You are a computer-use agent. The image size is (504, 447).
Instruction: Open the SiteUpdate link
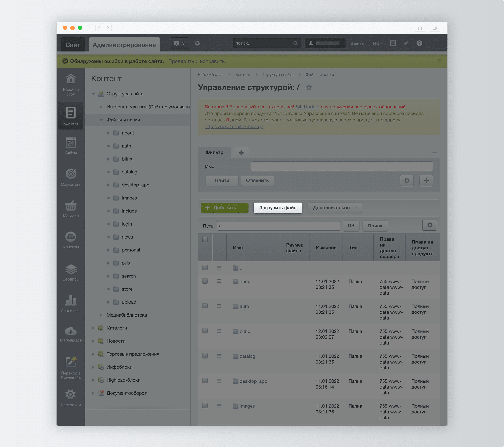tap(307, 107)
